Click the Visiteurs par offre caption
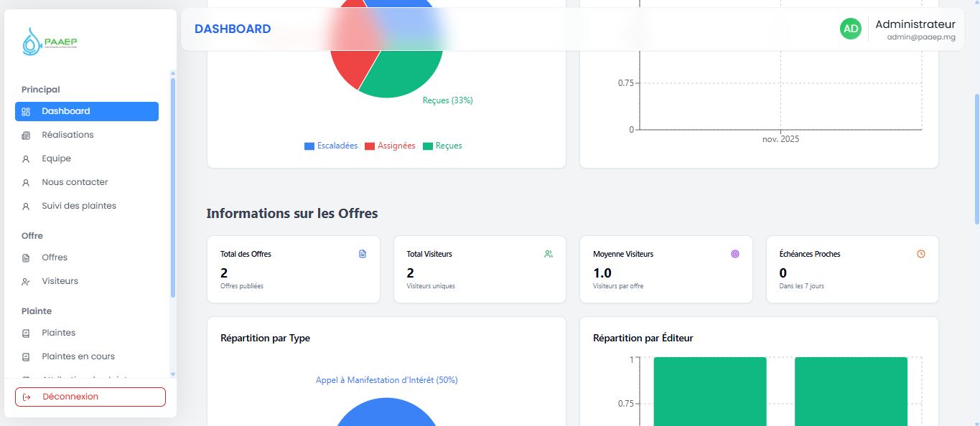 pyautogui.click(x=618, y=286)
